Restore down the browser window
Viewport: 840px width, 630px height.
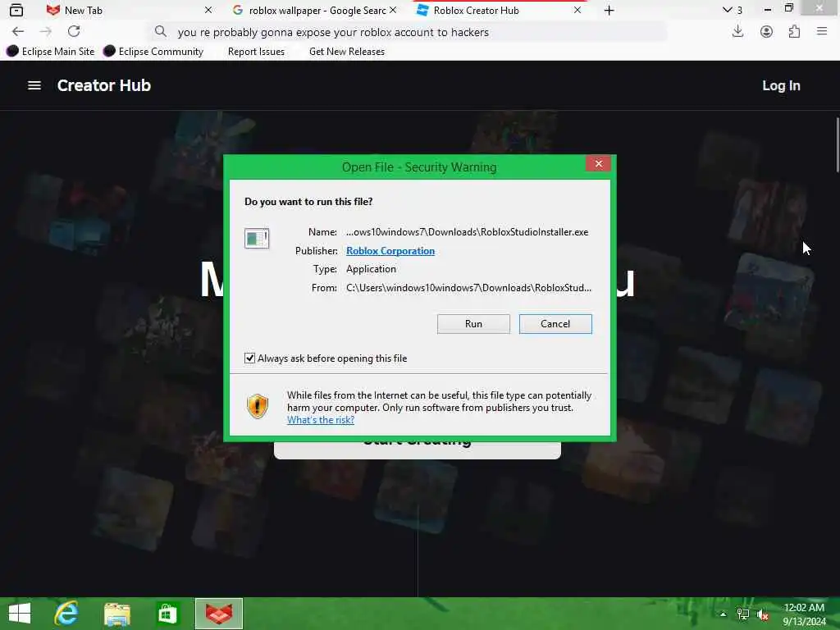click(788, 8)
